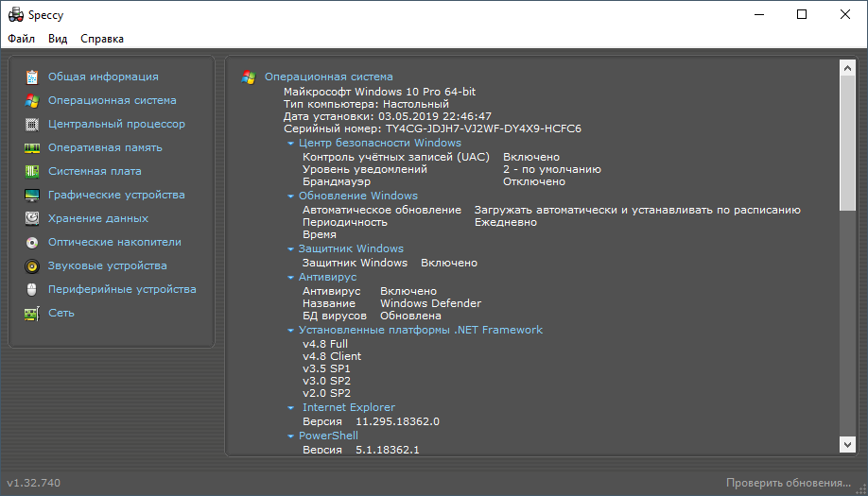Open the Вид menu

click(x=58, y=39)
